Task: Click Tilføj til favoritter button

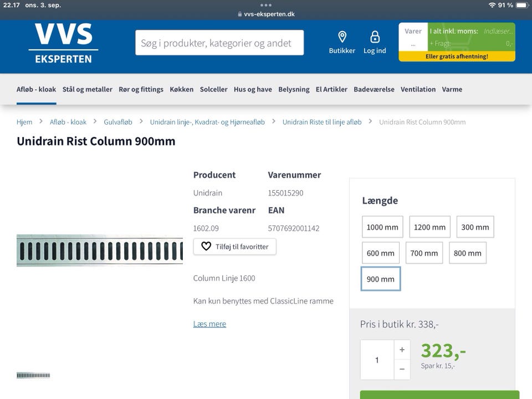Action: point(235,246)
